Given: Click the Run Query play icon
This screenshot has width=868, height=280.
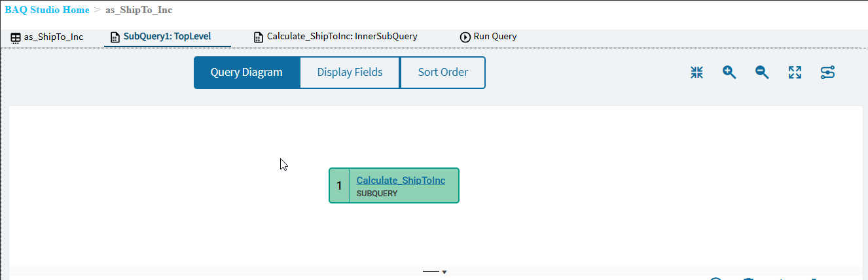Looking at the screenshot, I should pos(465,37).
